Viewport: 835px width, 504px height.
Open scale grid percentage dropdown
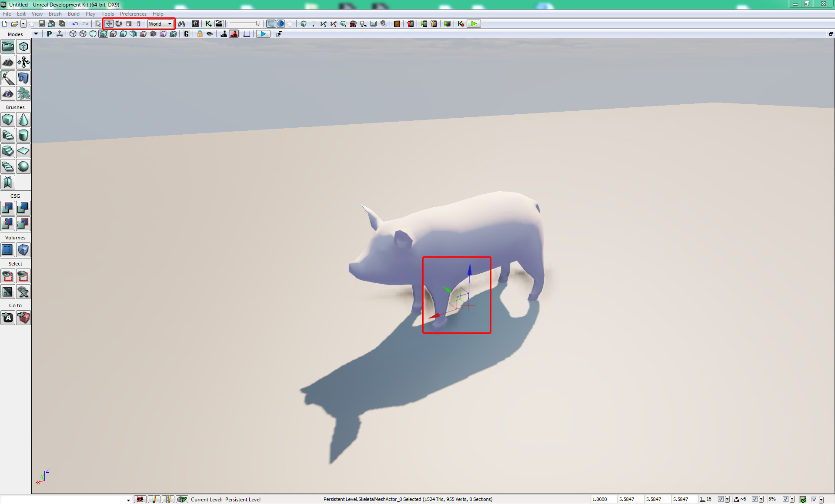pyautogui.click(x=792, y=499)
